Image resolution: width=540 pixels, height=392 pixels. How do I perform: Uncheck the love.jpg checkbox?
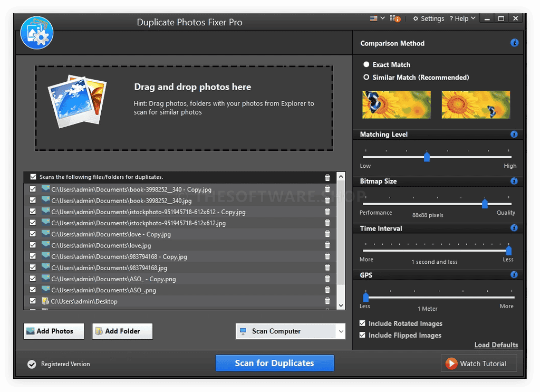pos(33,245)
